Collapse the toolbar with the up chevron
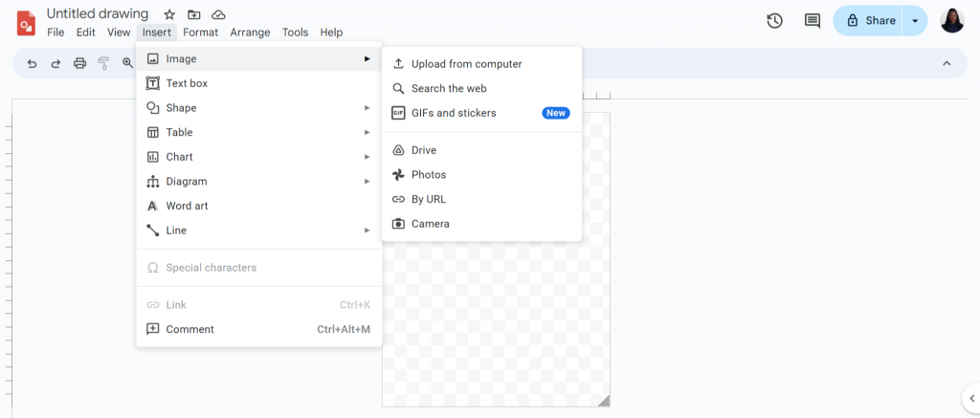Viewport: 980px width, 418px height. (x=947, y=63)
